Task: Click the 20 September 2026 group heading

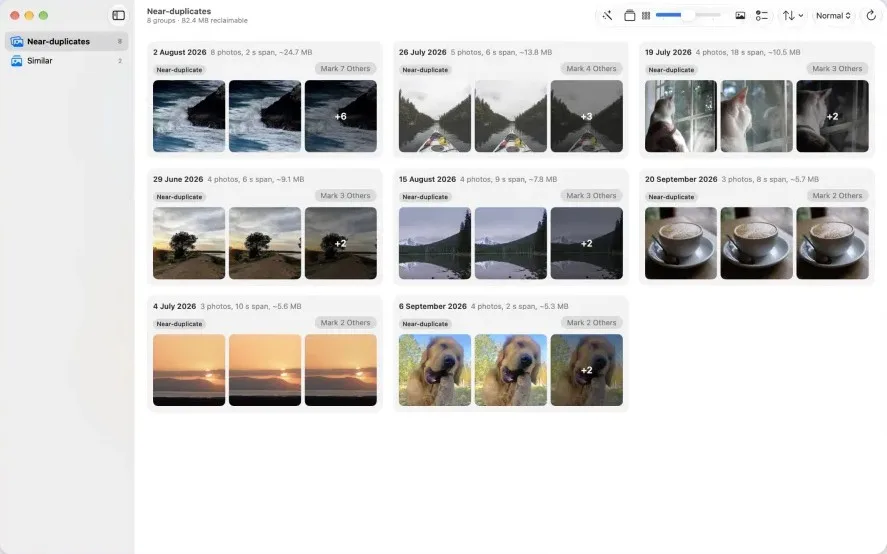Action: 681,179
